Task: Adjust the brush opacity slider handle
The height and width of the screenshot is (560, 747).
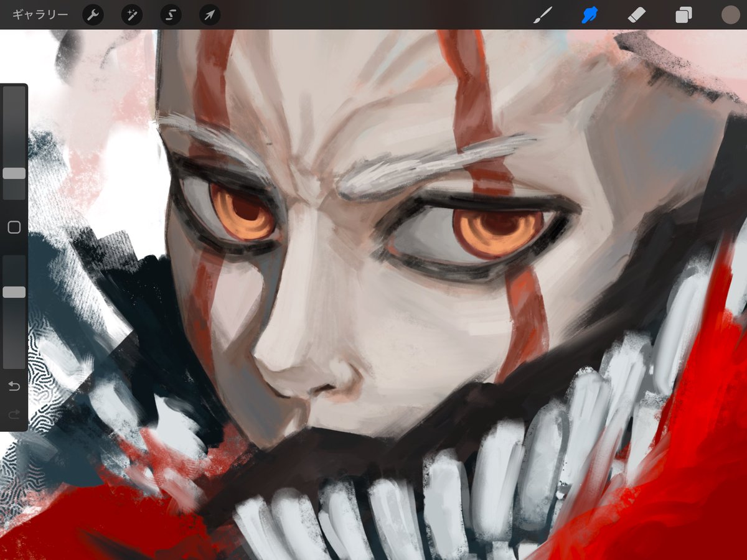Action: (x=14, y=292)
